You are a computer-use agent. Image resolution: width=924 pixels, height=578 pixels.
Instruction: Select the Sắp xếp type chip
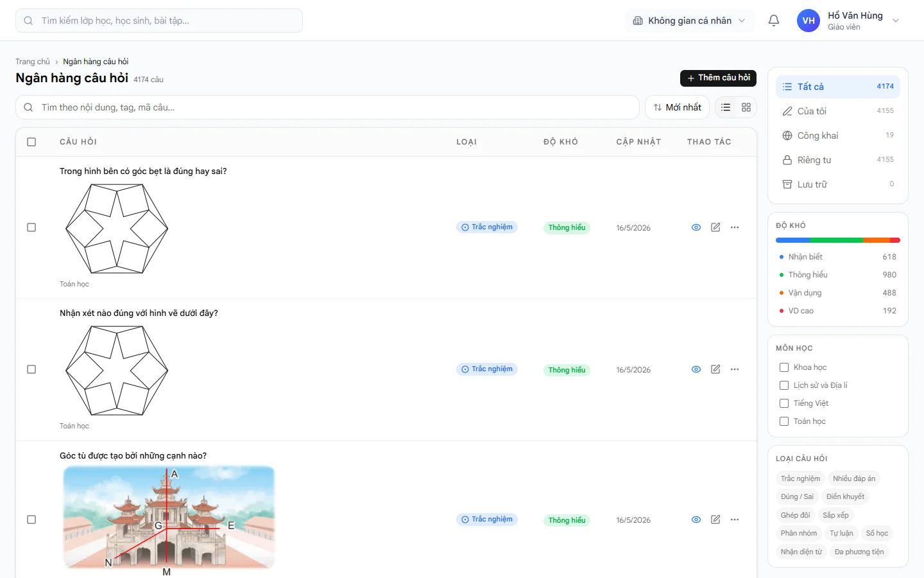point(835,515)
